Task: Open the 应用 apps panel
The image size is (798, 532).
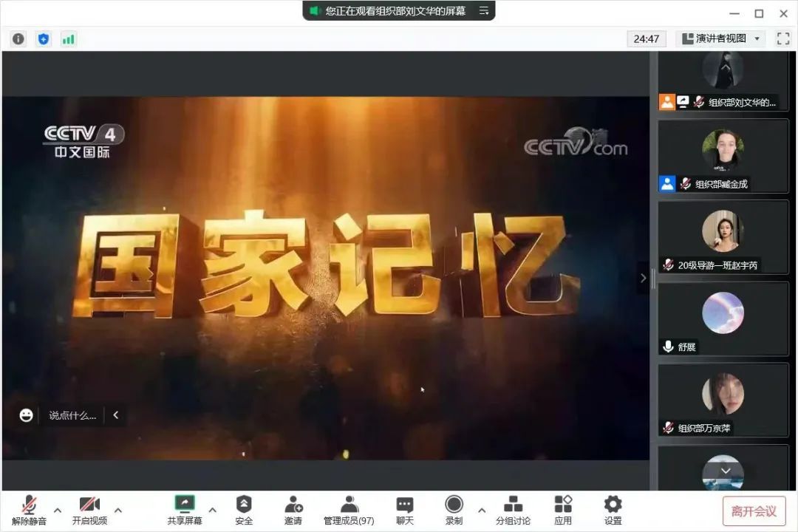Action: [x=563, y=510]
